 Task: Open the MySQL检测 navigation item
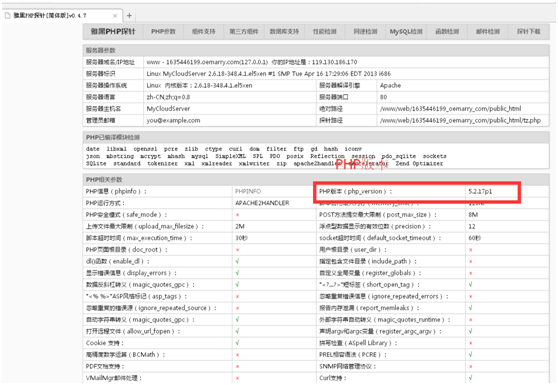406,32
